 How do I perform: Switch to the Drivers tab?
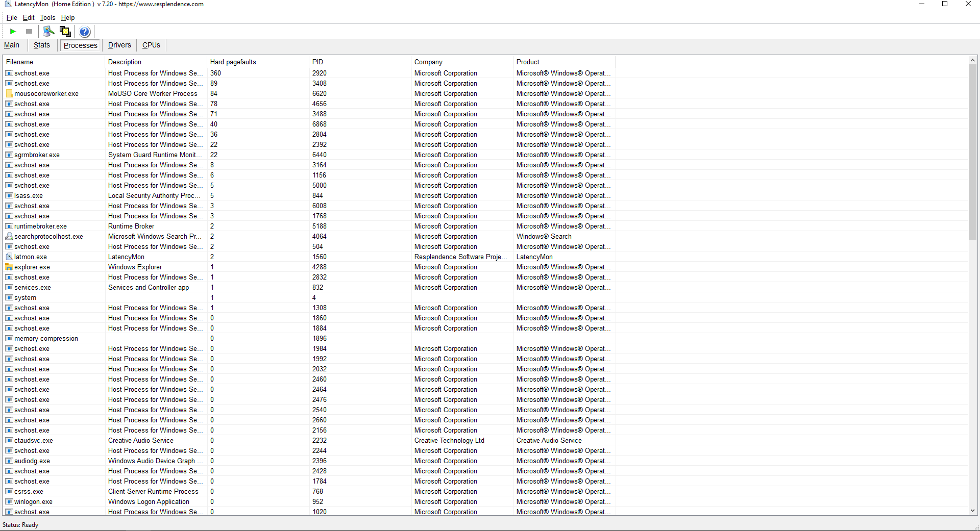coord(119,45)
